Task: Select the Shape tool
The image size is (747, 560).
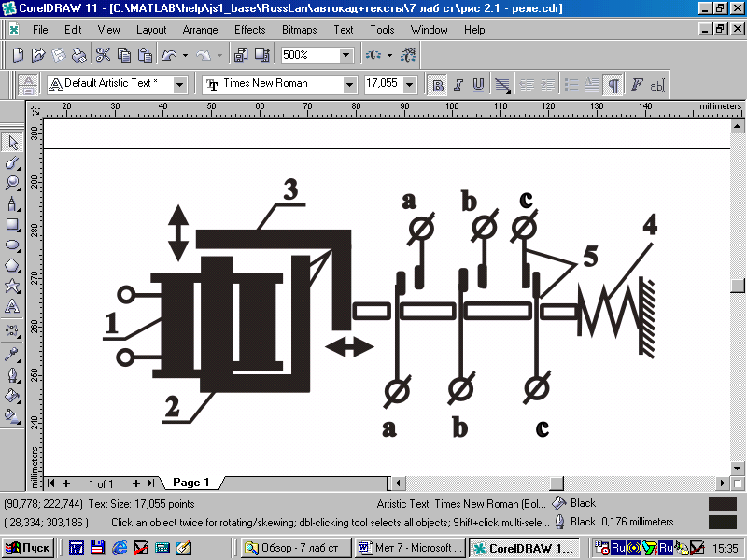Action: pyautogui.click(x=12, y=162)
